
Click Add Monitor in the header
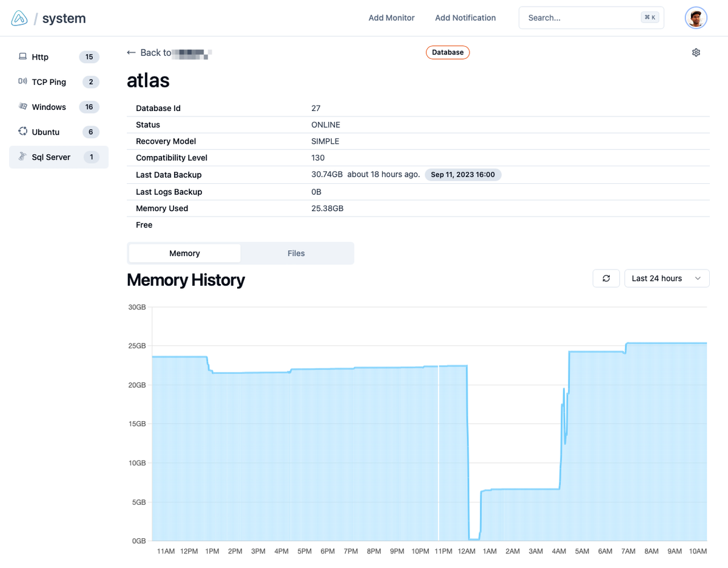pyautogui.click(x=391, y=18)
